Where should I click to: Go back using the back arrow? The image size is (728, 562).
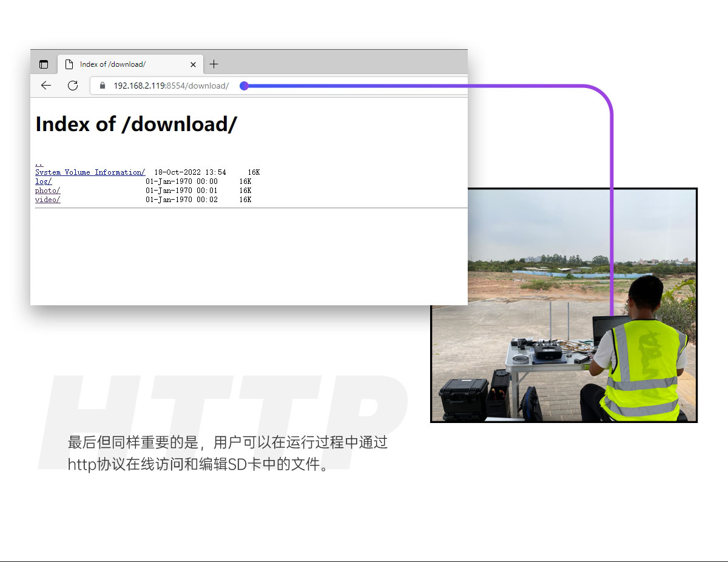46,86
